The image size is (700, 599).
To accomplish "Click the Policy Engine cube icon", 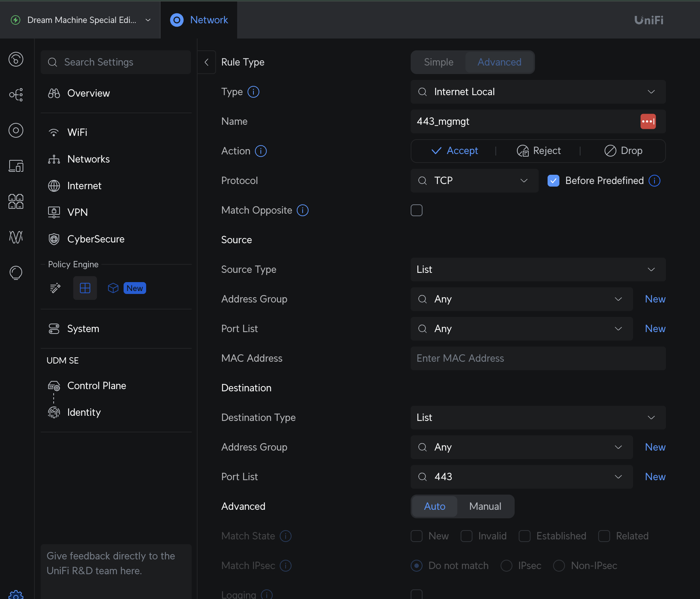I will [113, 288].
